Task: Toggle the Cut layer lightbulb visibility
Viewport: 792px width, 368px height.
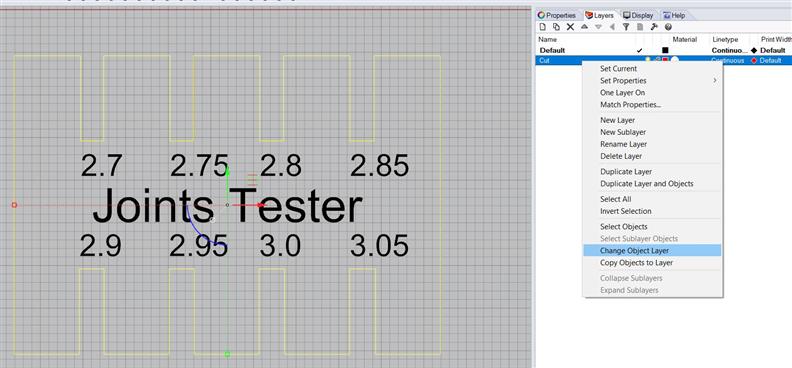Action: [x=648, y=60]
